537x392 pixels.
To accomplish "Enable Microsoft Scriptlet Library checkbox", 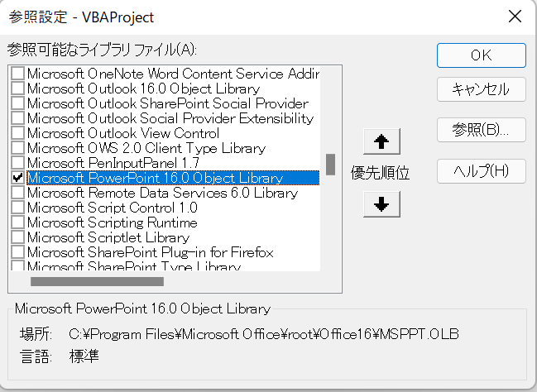I will tap(17, 237).
